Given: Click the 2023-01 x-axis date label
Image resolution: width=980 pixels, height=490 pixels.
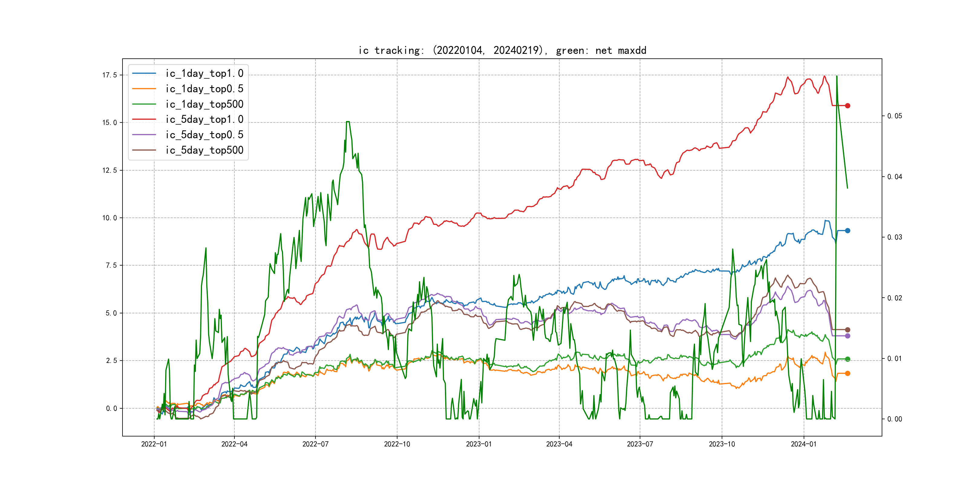Looking at the screenshot, I should point(479,444).
